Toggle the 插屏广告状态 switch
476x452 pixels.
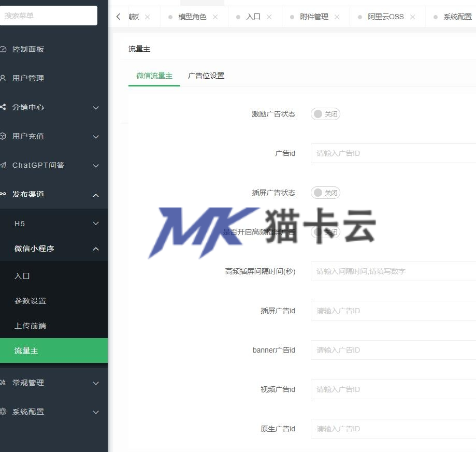pyautogui.click(x=325, y=193)
